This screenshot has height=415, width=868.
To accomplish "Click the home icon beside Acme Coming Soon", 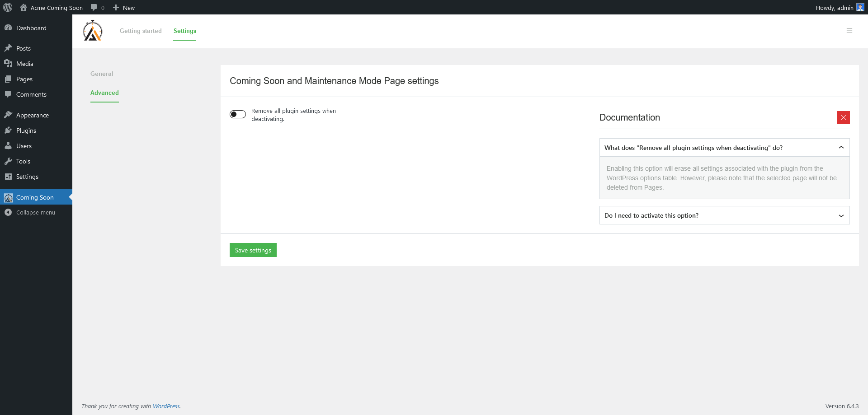I will point(24,7).
